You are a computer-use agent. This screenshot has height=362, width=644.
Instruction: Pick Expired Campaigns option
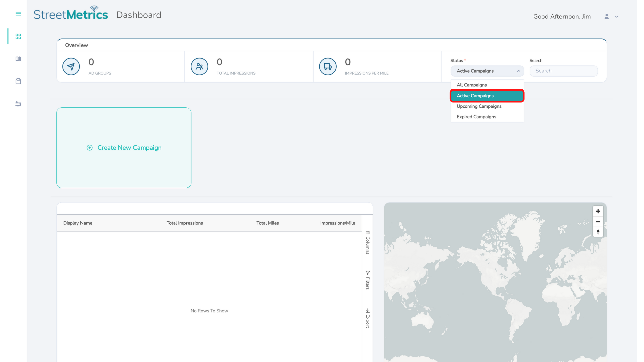coord(476,117)
